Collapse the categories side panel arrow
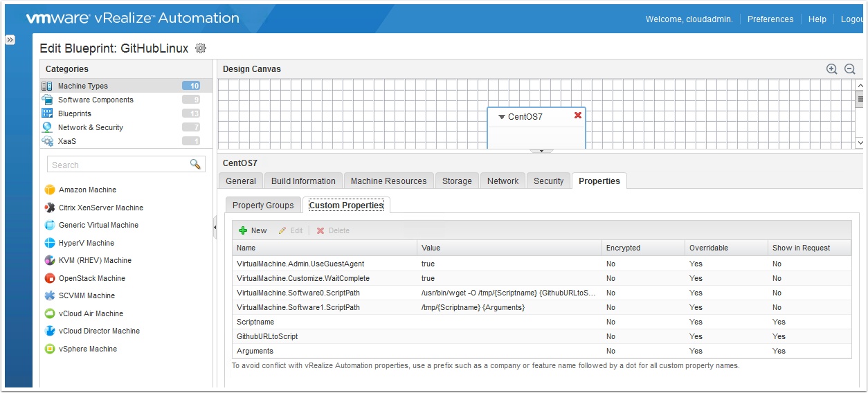Screen dimensions: 868x393 [x=215, y=227]
